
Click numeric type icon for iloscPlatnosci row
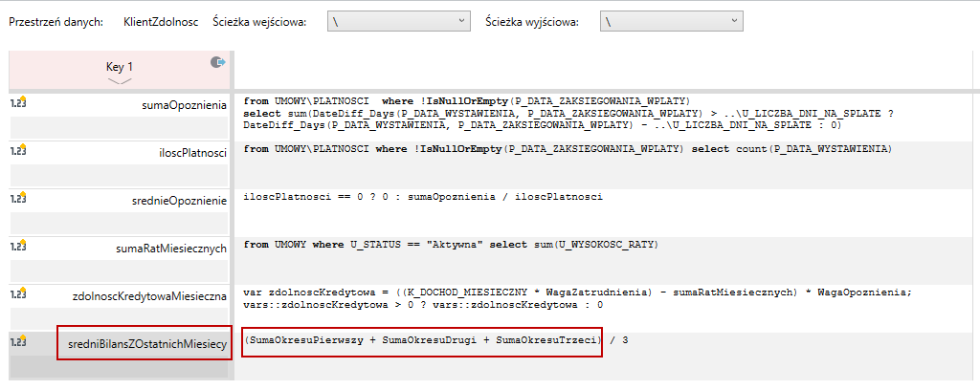[19, 150]
